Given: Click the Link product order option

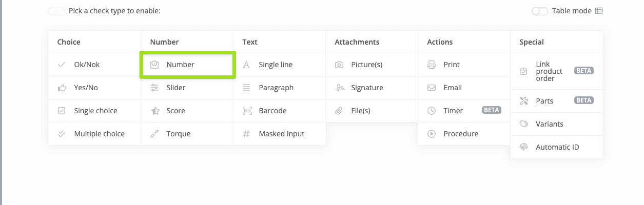Looking at the screenshot, I should [549, 71].
